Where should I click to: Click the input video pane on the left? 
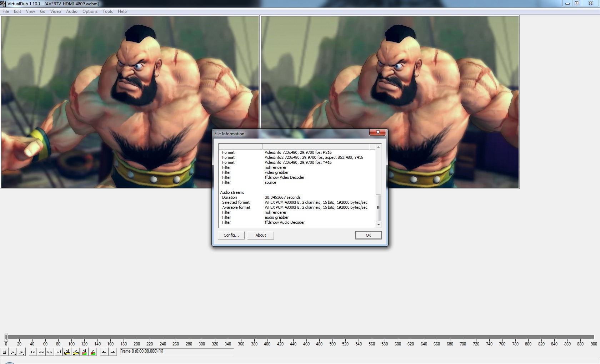click(x=130, y=102)
